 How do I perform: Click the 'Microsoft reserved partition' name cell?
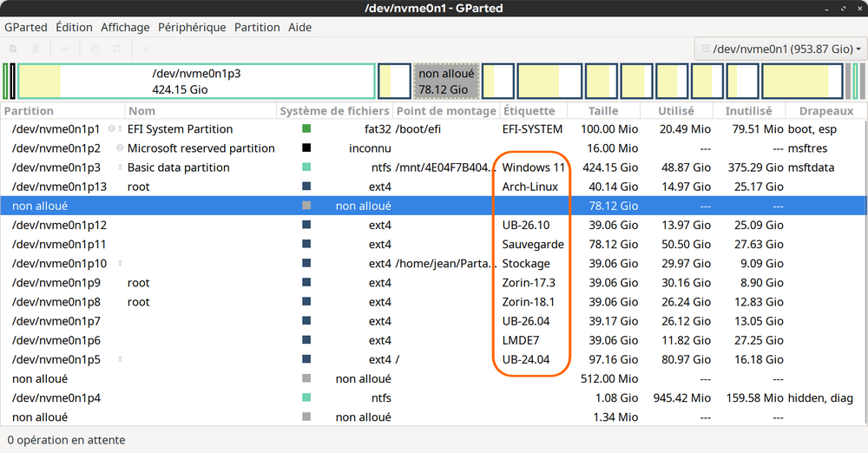pyautogui.click(x=201, y=148)
